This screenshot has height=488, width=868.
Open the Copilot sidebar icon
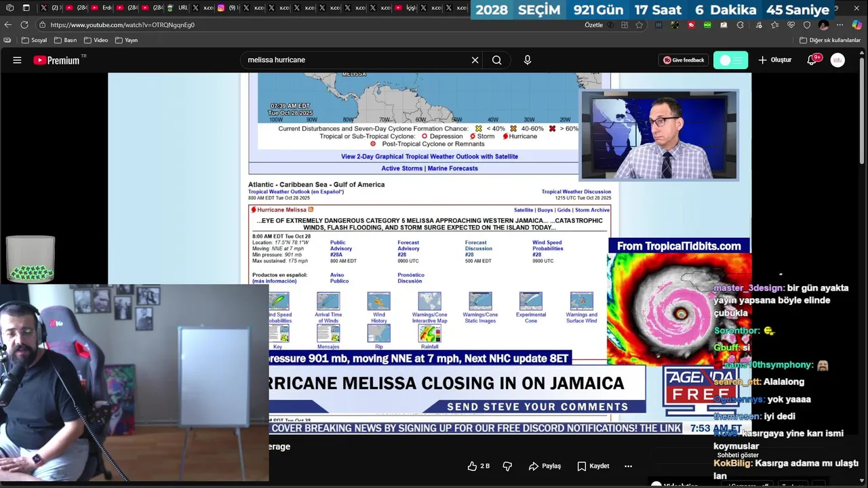858,24
